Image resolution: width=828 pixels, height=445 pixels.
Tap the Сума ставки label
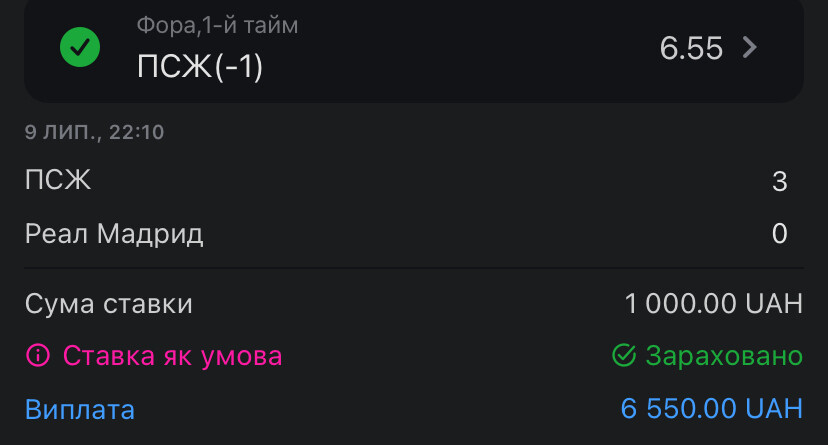[109, 304]
